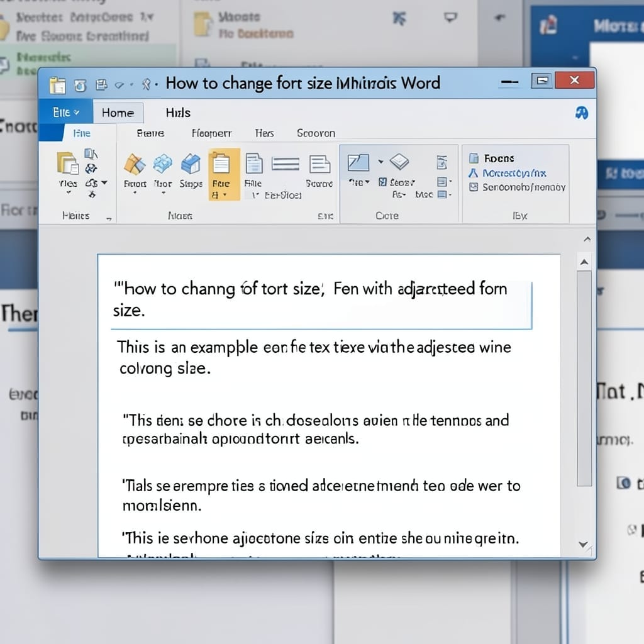Click the blue box "Steps" ribbon icon
The width and height of the screenshot is (644, 644).
click(x=191, y=164)
